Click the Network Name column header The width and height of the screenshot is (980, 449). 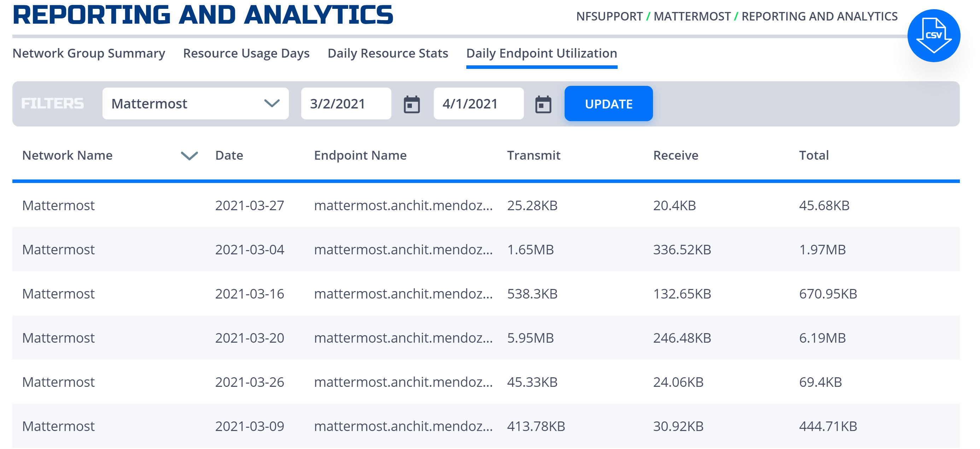(67, 155)
